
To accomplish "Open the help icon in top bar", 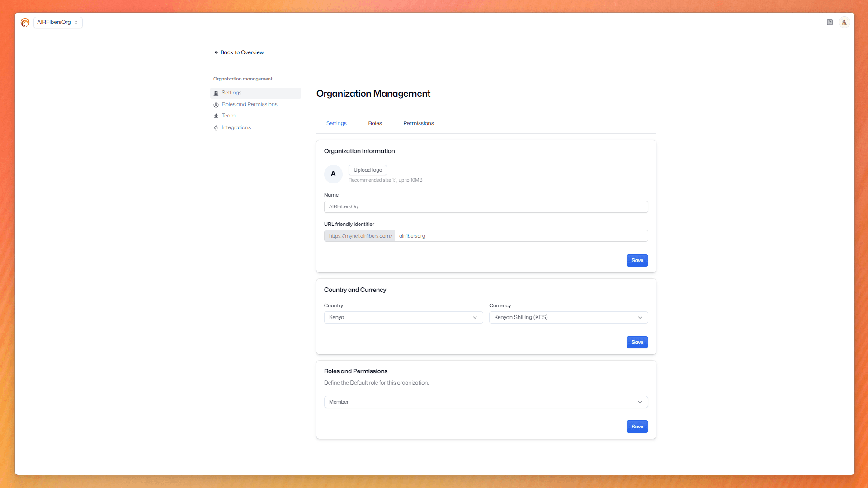I will (x=830, y=23).
